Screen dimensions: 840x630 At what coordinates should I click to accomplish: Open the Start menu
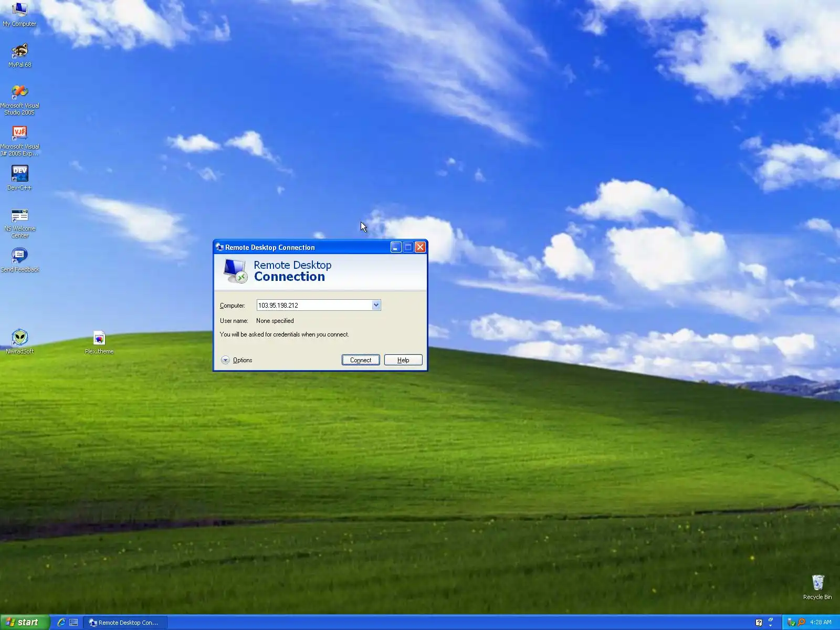(x=25, y=622)
